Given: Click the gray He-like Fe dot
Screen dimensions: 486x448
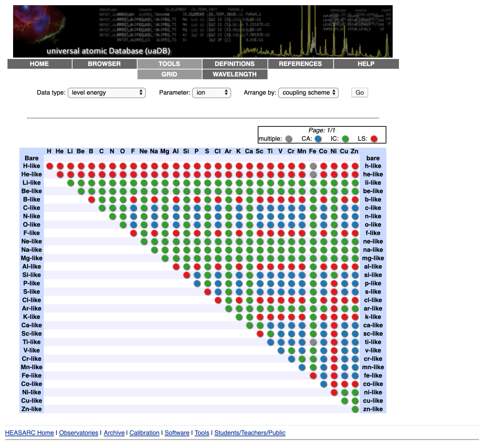Looking at the screenshot, I should [313, 174].
